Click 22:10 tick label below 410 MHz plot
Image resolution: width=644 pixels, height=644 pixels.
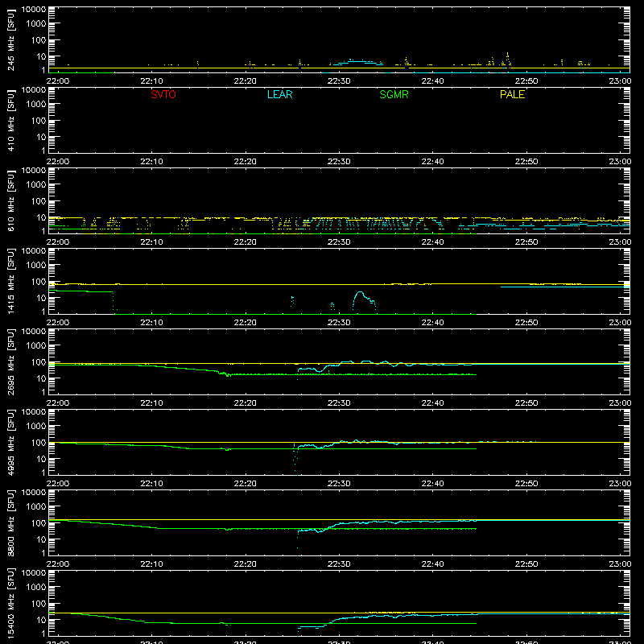(151, 162)
